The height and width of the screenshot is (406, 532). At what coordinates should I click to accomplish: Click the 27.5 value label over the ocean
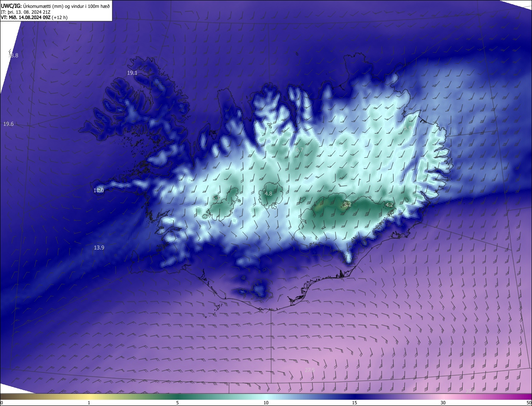[x=310, y=370]
